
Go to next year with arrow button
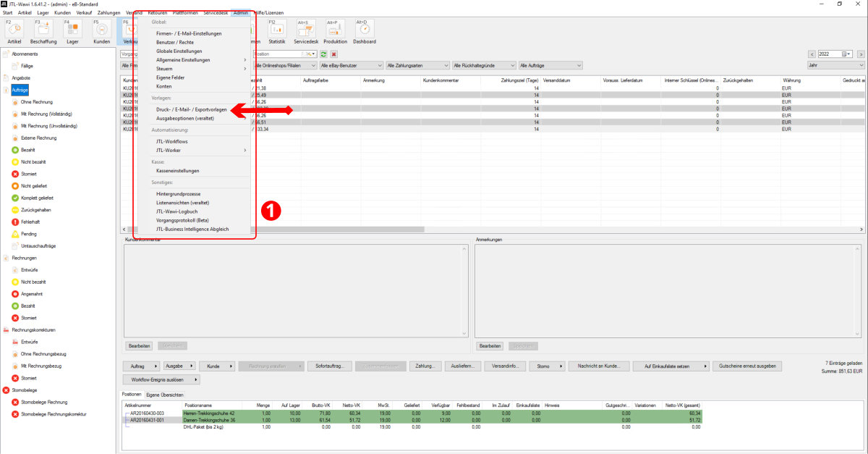click(x=860, y=54)
